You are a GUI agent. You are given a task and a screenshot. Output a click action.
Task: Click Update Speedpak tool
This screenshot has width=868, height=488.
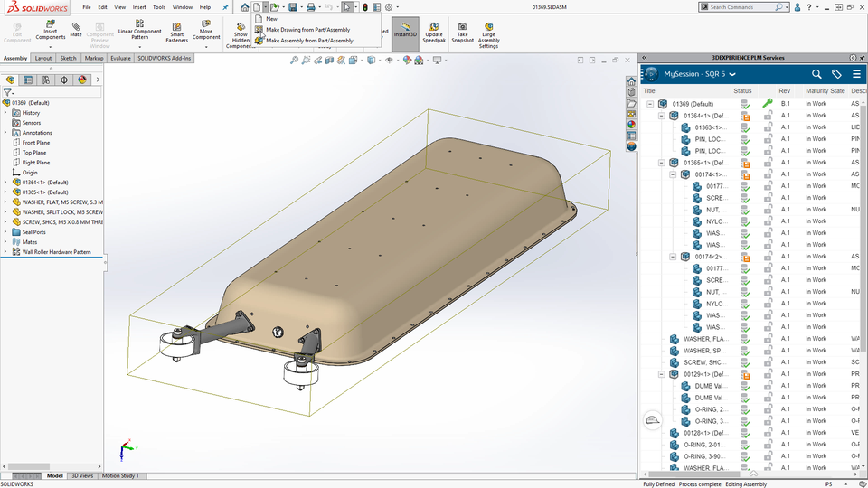pyautogui.click(x=434, y=33)
